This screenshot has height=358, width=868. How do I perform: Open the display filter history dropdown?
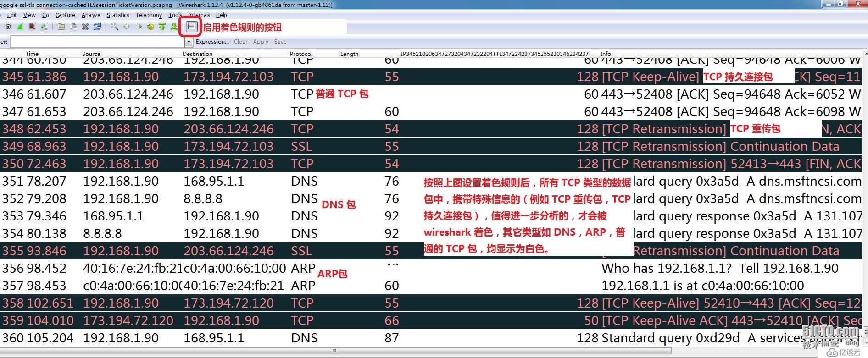coord(189,42)
